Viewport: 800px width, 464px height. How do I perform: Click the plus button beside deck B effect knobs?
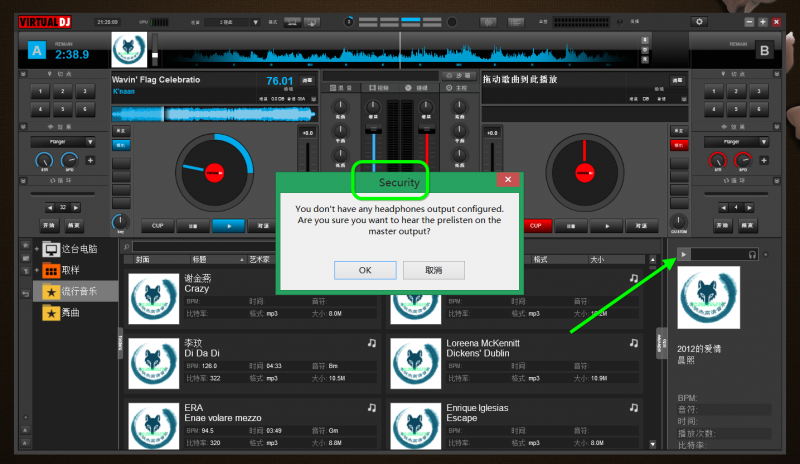(764, 160)
